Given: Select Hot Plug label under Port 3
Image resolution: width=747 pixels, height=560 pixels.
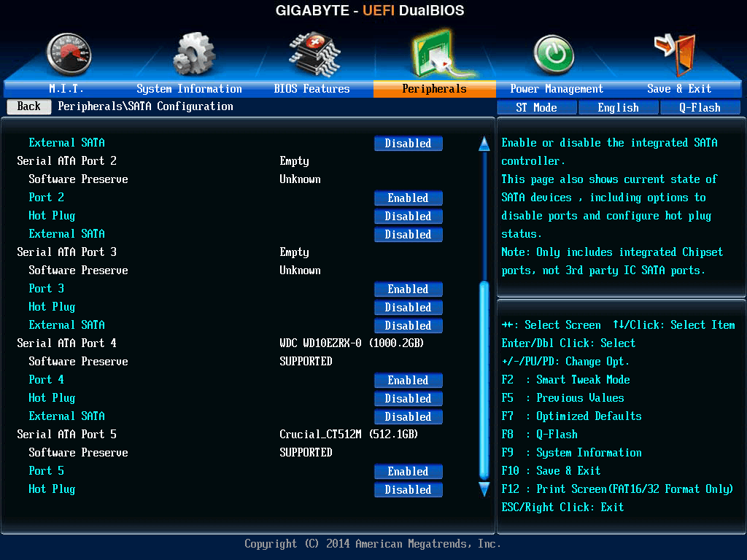Looking at the screenshot, I should [x=52, y=307].
